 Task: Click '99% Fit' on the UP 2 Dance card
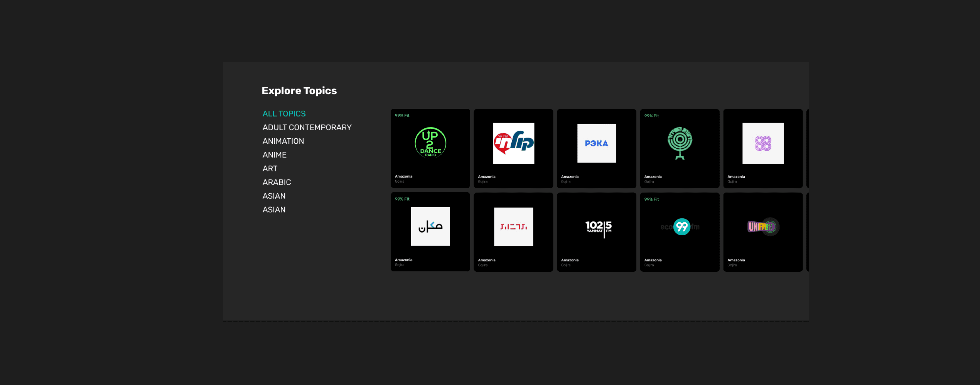click(x=402, y=116)
